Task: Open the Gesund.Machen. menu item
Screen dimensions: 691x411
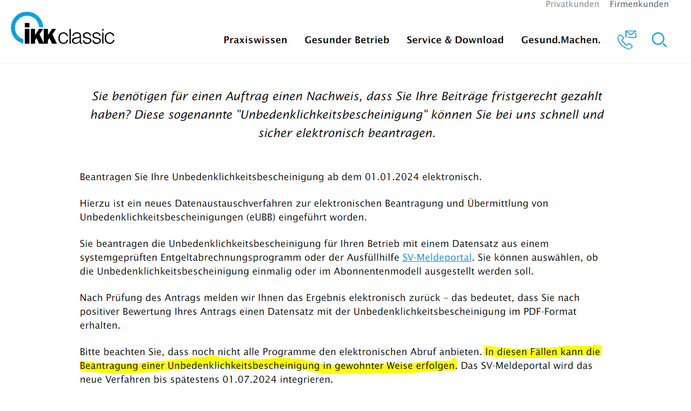Action: [561, 40]
